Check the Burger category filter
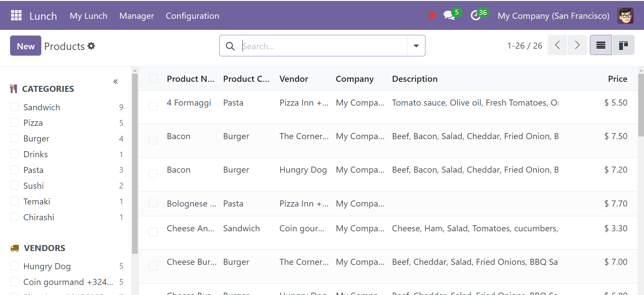The height and width of the screenshot is (295, 644). (x=14, y=138)
